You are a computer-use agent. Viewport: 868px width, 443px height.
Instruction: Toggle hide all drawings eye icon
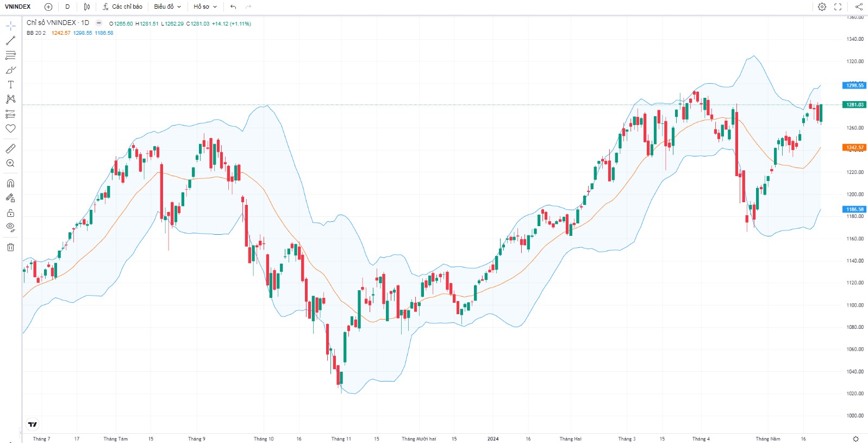[x=10, y=227]
